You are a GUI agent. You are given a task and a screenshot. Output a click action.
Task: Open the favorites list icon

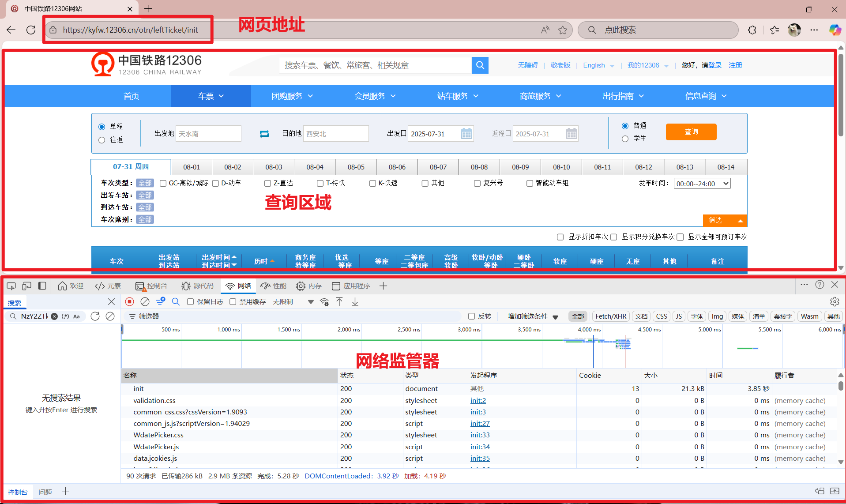click(775, 30)
